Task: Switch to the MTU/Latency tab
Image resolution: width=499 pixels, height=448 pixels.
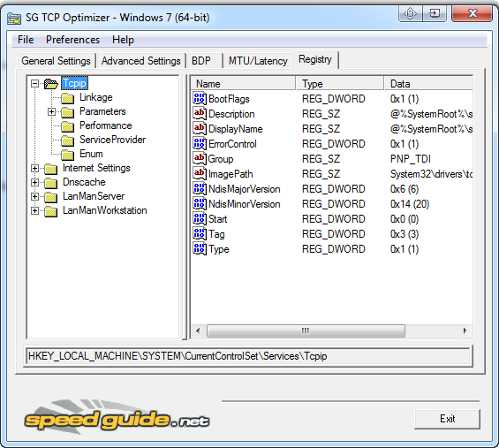Action: coord(258,60)
